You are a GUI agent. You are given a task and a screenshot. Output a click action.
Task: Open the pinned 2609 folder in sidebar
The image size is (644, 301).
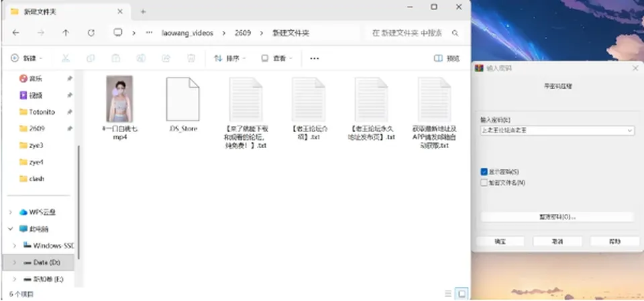pos(32,129)
